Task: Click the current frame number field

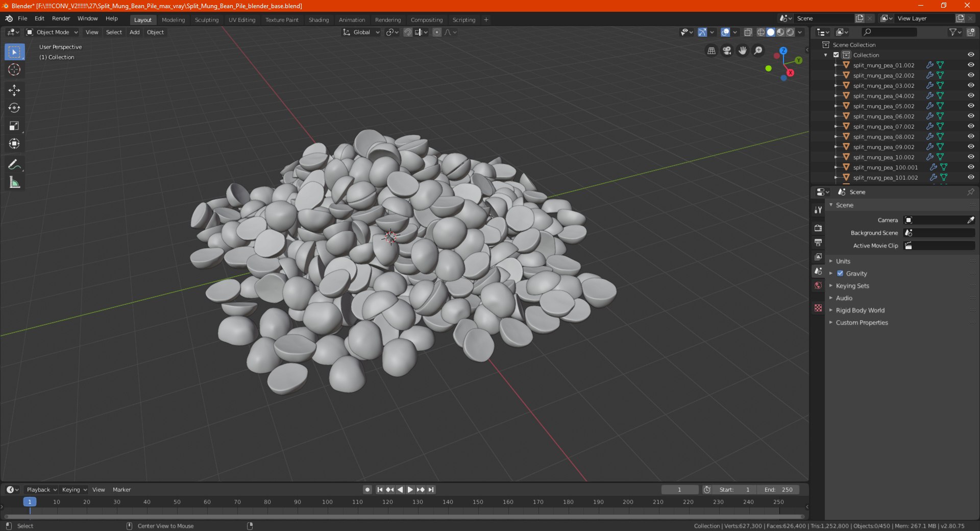Action: [x=679, y=490]
